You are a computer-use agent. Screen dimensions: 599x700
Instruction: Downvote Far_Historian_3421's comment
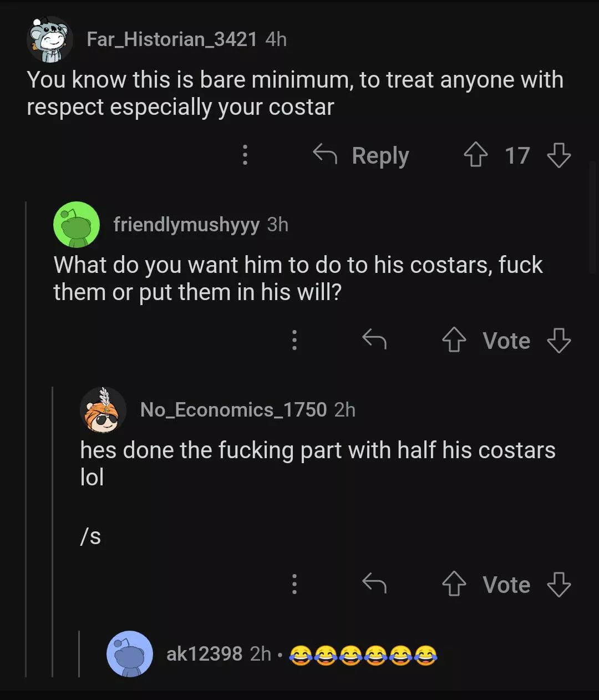click(559, 155)
